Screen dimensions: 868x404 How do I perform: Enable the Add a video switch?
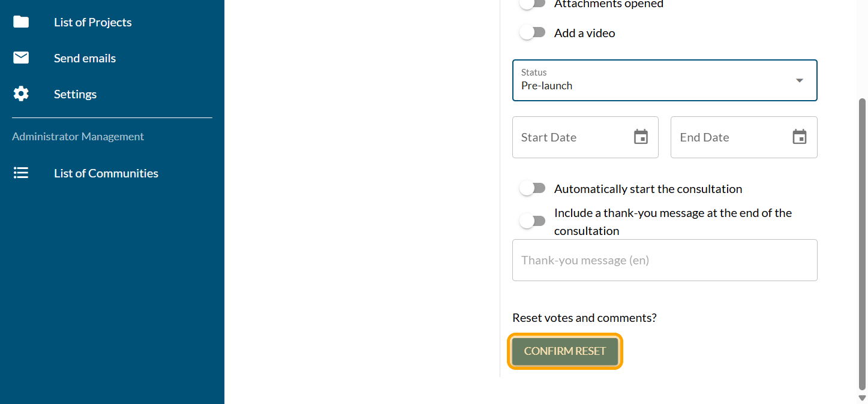(x=532, y=33)
